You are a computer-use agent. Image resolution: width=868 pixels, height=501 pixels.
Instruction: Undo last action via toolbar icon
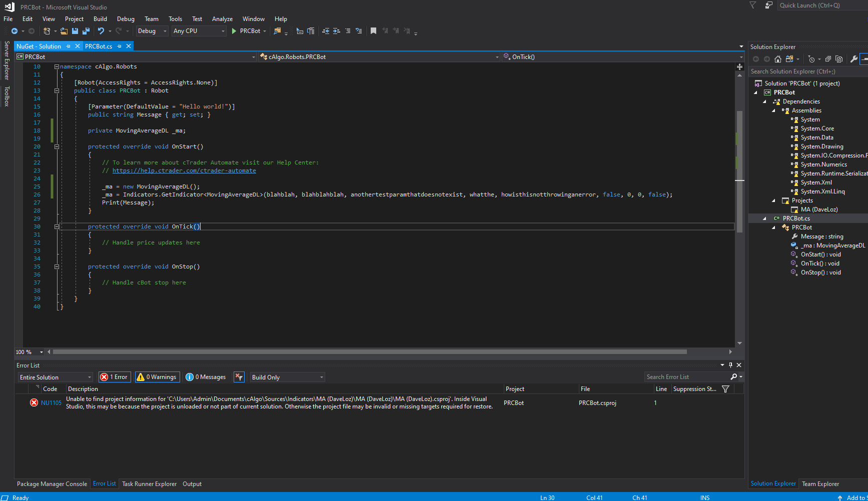pyautogui.click(x=101, y=31)
